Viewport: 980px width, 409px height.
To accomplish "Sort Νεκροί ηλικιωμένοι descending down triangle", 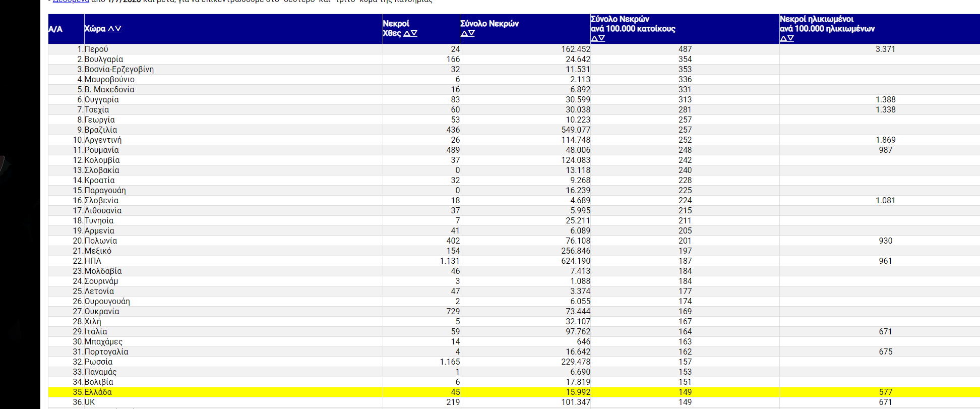I will pos(790,38).
